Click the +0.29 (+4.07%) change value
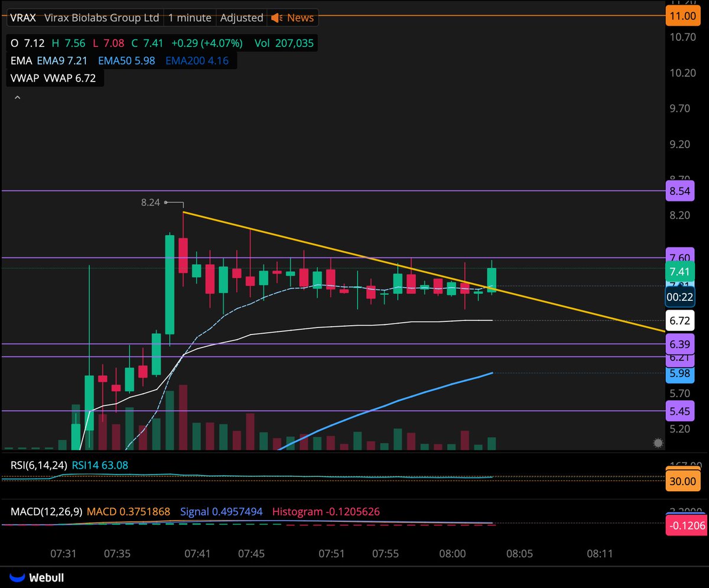Viewport: 709px width, 588px height. (x=207, y=43)
